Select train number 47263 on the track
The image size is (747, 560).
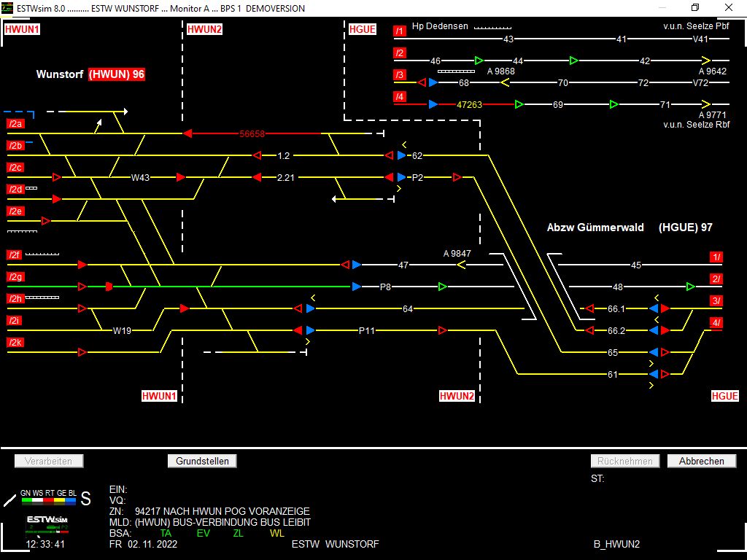point(469,104)
